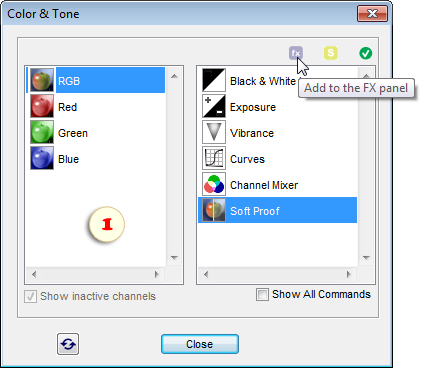Click the Channel Mixer colored circles icon

click(214, 184)
